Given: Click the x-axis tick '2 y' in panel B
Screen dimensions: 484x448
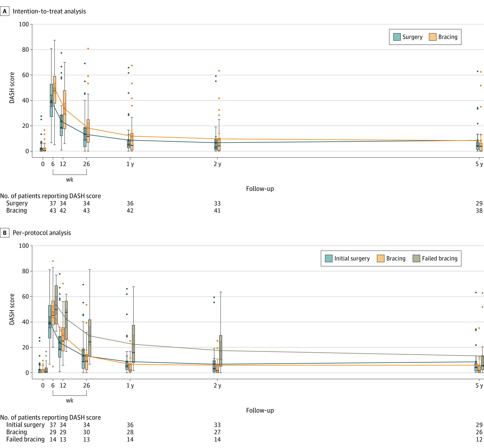Looking at the screenshot, I should 217,386.
